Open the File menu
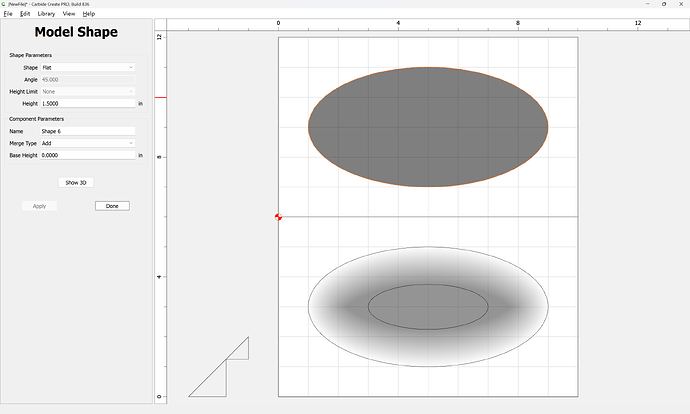The height and width of the screenshot is (414, 690). tap(8, 14)
